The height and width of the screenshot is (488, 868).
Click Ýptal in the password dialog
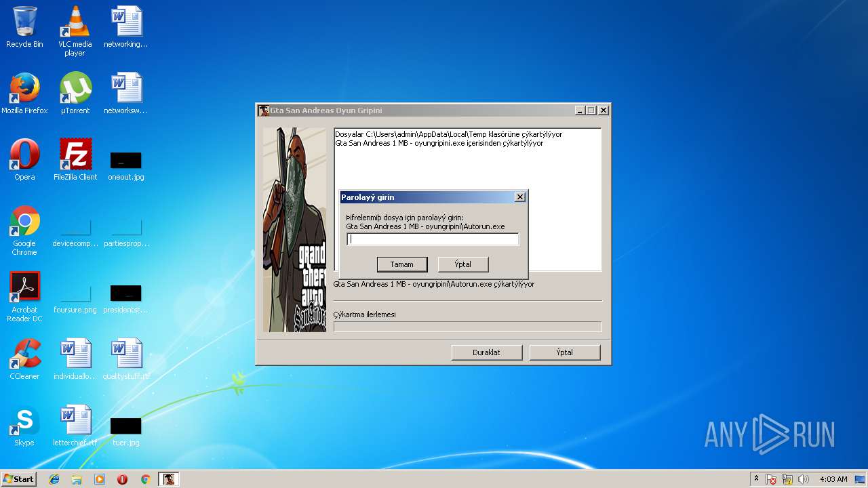click(x=463, y=264)
